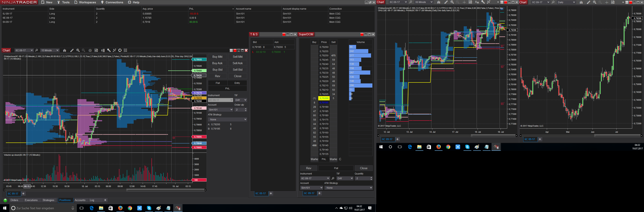
Task: Open properties list icon in 15 Minute chart
Action: pyautogui.click(x=125, y=50)
